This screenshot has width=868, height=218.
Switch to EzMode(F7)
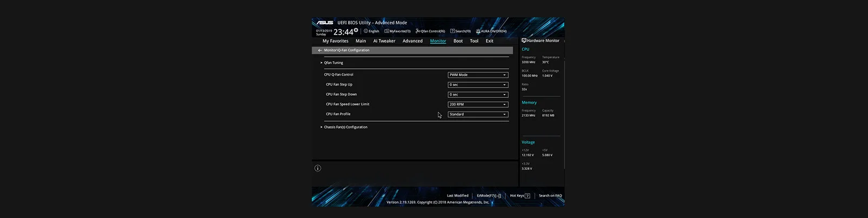pyautogui.click(x=486, y=196)
